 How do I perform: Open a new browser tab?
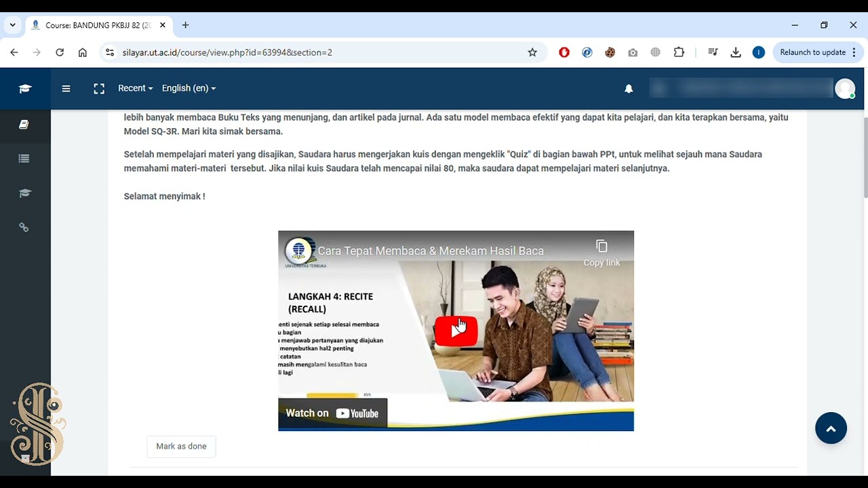point(185,25)
